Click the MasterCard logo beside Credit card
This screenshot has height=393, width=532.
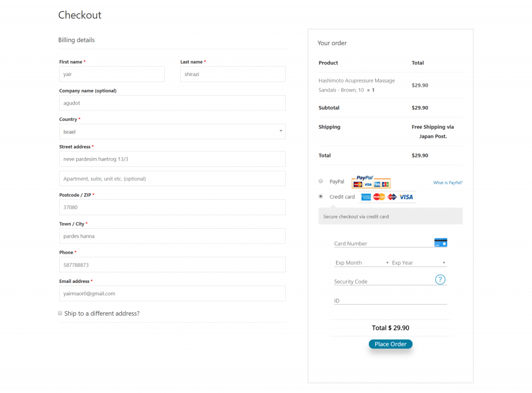[379, 197]
